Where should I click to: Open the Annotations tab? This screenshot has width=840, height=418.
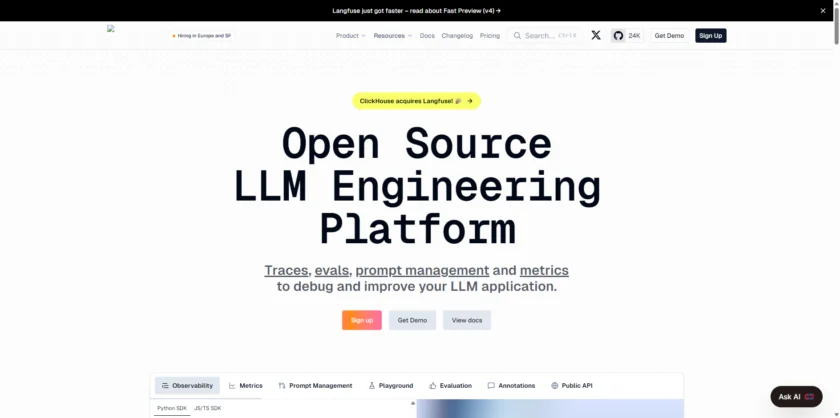(511, 385)
